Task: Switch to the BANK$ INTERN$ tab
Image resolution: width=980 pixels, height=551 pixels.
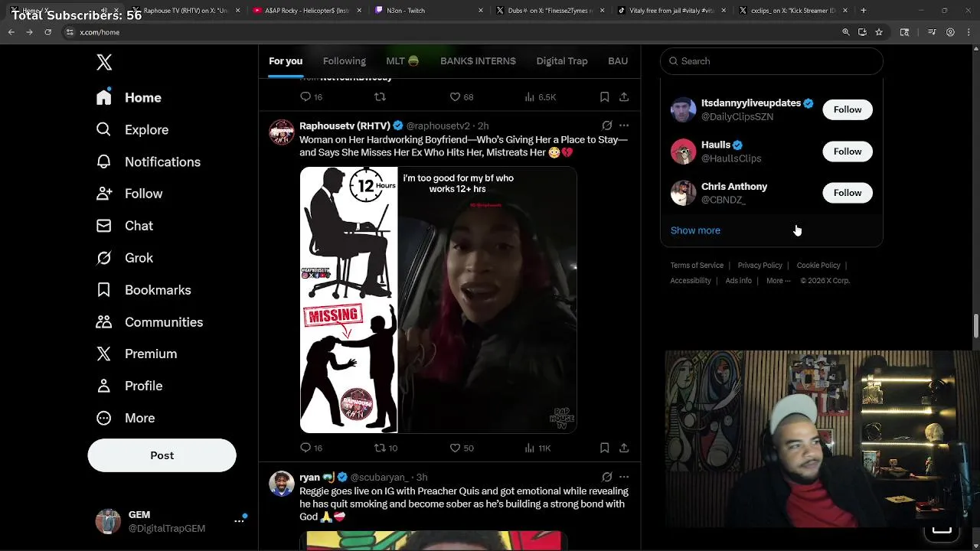Action: coord(478,61)
